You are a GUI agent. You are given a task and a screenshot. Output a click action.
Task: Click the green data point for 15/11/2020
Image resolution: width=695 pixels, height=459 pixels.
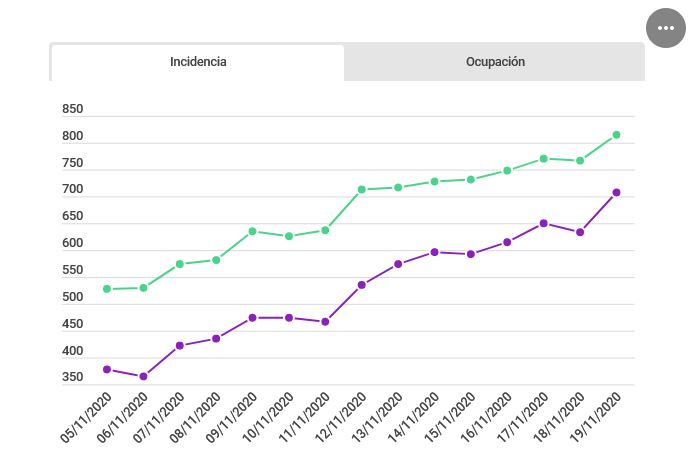tap(470, 179)
